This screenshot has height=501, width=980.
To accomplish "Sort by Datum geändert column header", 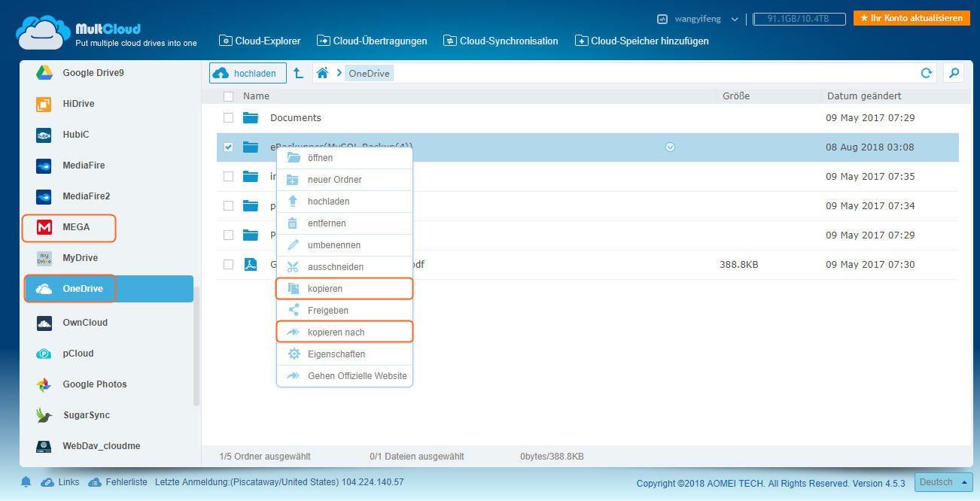I will 864,96.
